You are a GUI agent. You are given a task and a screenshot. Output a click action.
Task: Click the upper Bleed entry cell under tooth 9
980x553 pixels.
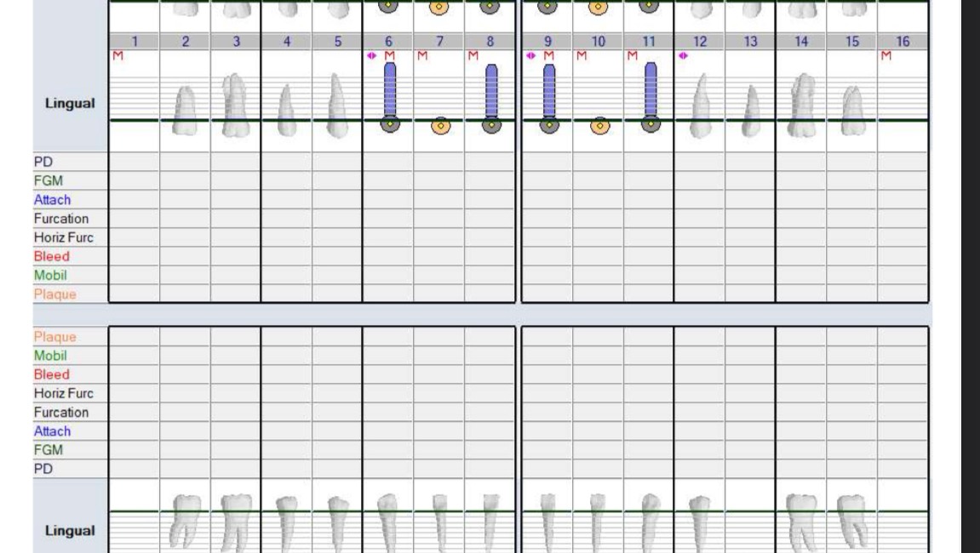(547, 255)
